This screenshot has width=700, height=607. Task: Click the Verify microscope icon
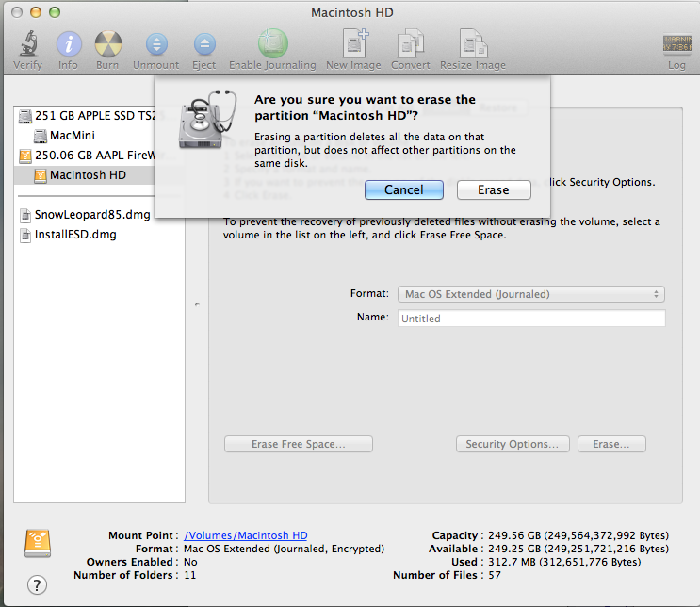pyautogui.click(x=28, y=43)
